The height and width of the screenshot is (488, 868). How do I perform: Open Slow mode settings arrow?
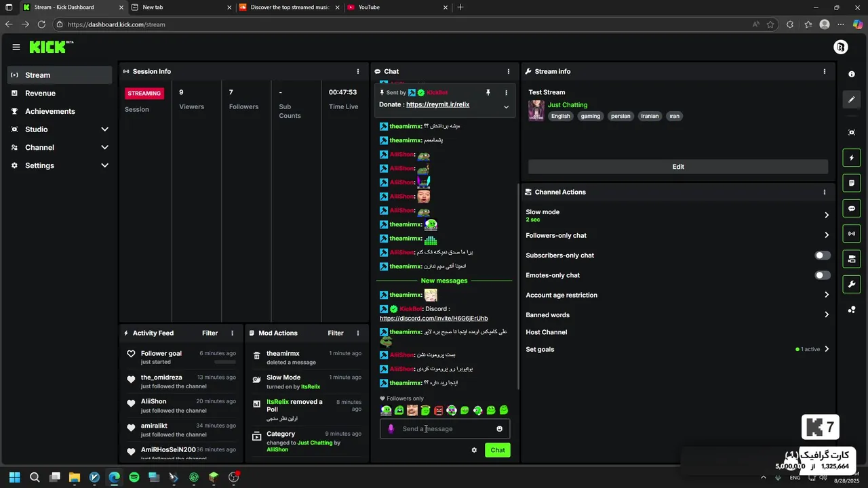coord(827,215)
